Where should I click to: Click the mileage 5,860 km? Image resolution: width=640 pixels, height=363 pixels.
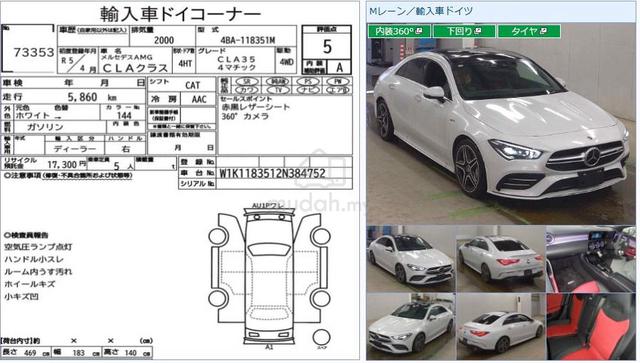click(92, 97)
